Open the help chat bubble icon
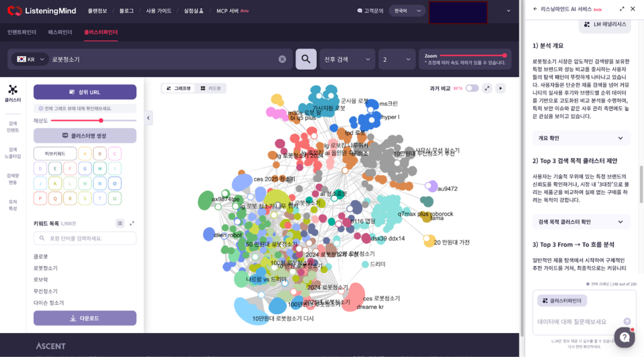This screenshot has height=357, width=644. point(624,337)
